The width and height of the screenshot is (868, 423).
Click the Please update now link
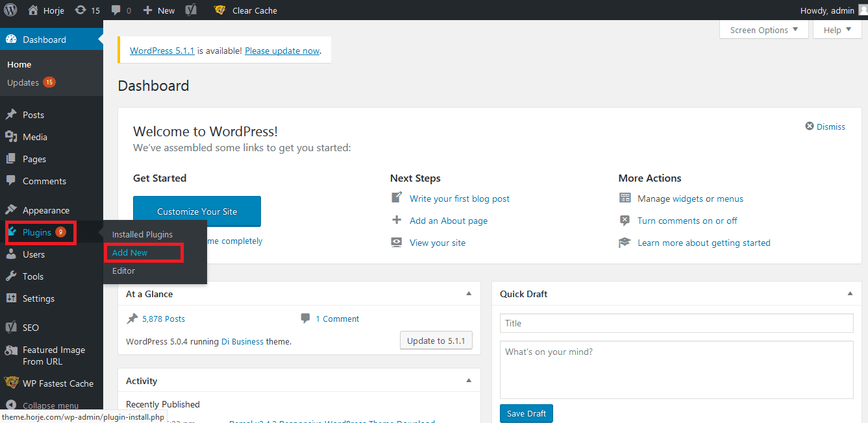click(281, 50)
